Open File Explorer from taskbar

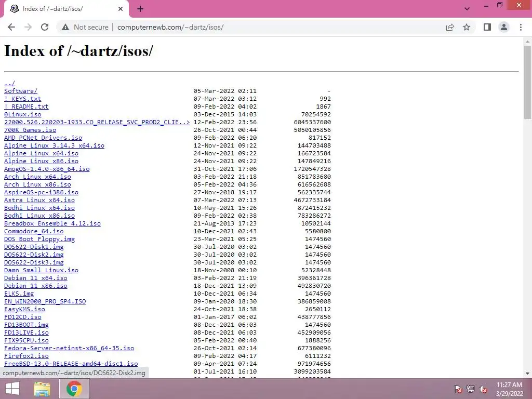(42, 389)
